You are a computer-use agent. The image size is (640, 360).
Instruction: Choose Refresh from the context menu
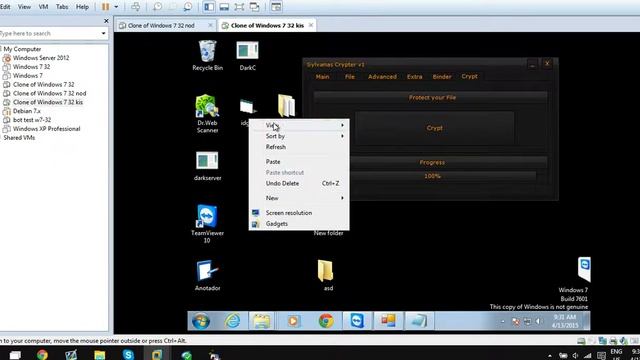pos(299,147)
